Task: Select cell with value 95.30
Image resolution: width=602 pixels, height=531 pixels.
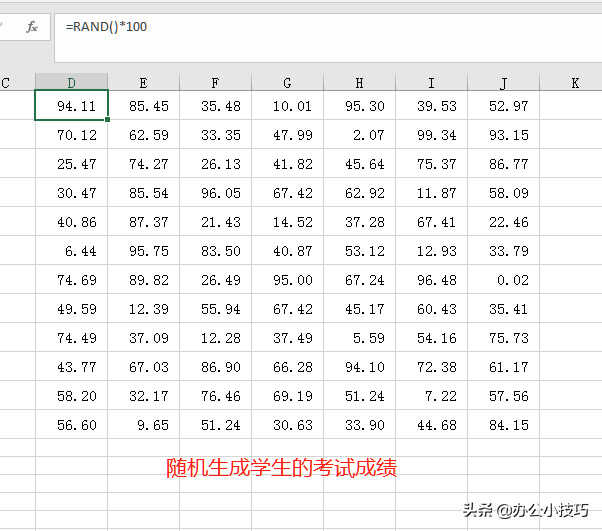Action: click(359, 105)
